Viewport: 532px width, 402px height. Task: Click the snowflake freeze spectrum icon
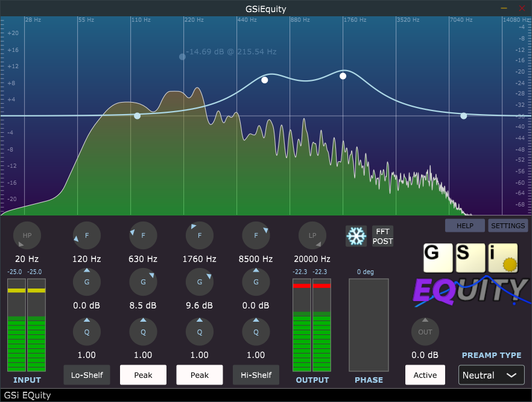356,237
